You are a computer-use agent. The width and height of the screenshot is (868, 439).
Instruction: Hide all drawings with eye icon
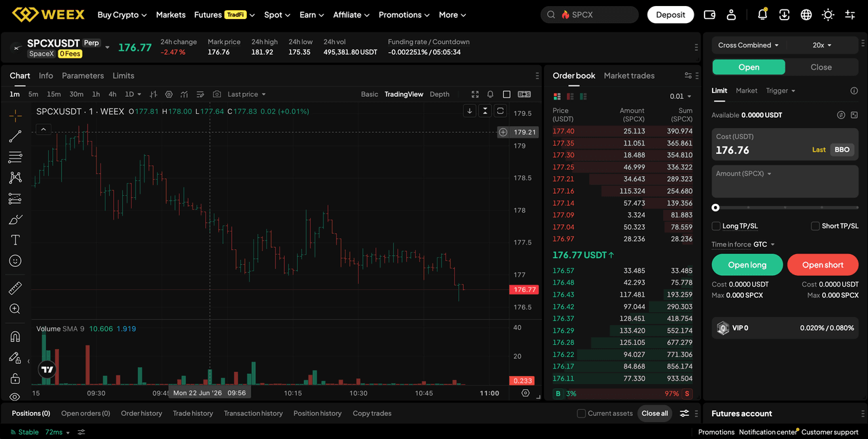[x=15, y=397]
